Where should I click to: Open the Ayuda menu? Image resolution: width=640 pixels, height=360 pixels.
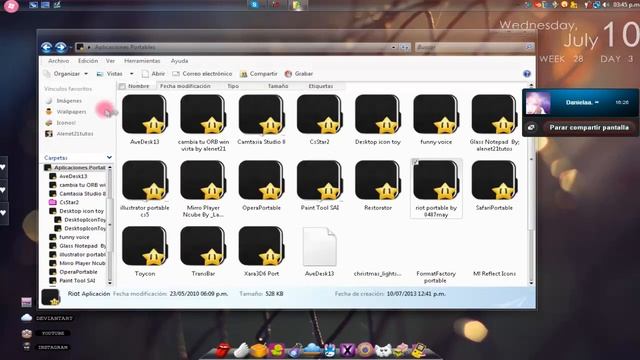click(x=179, y=61)
